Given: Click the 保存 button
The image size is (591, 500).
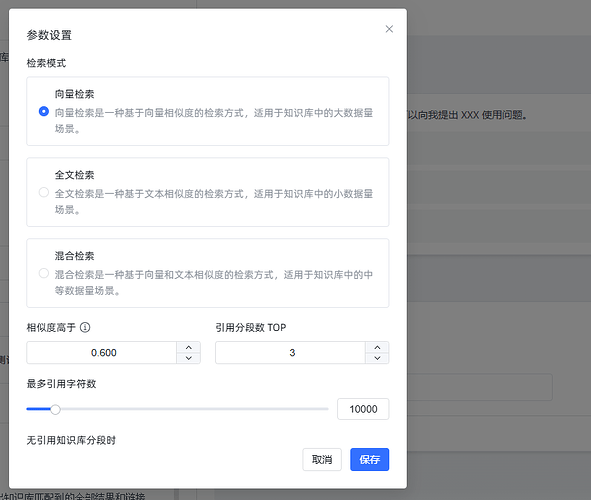Looking at the screenshot, I should pos(369,459).
